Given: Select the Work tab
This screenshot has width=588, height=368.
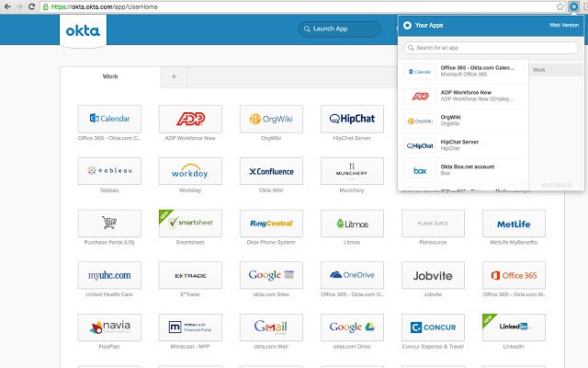Looking at the screenshot, I should tap(110, 76).
